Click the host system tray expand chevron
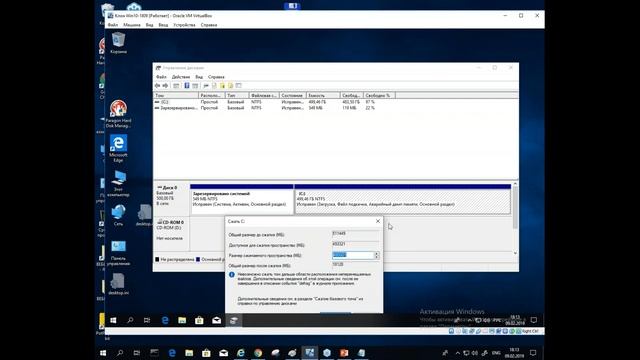Image resolution: width=640 pixels, height=360 pixels. (458, 353)
